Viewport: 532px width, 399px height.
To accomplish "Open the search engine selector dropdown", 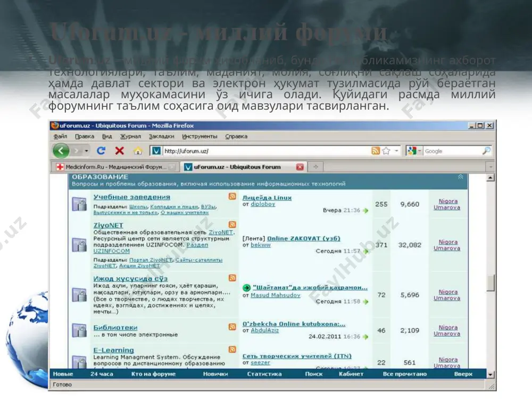I will tap(414, 151).
